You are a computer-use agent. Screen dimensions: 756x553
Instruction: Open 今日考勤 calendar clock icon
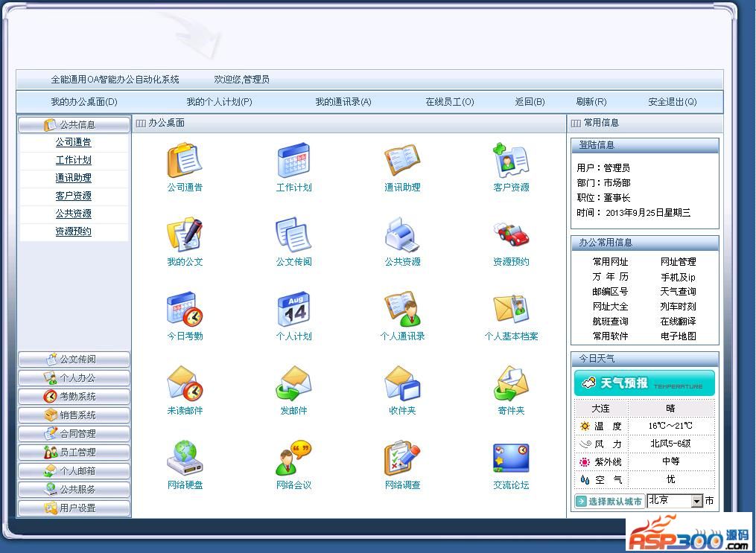(x=184, y=310)
